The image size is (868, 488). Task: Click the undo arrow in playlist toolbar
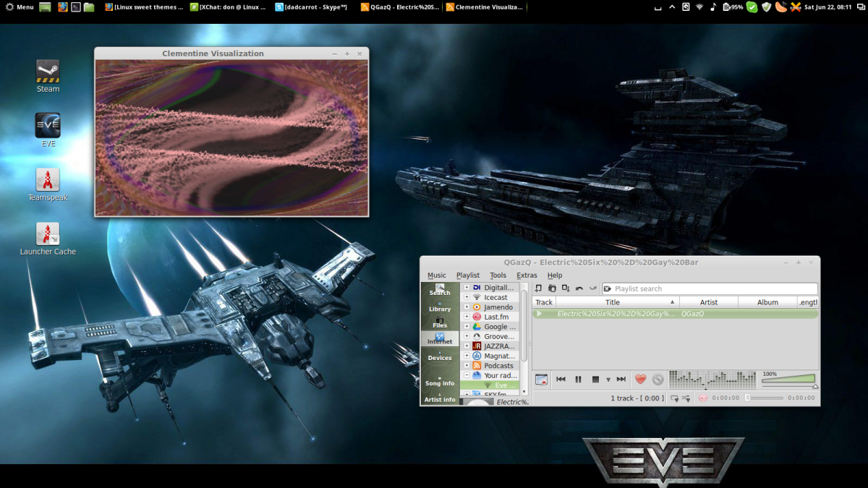pyautogui.click(x=579, y=288)
